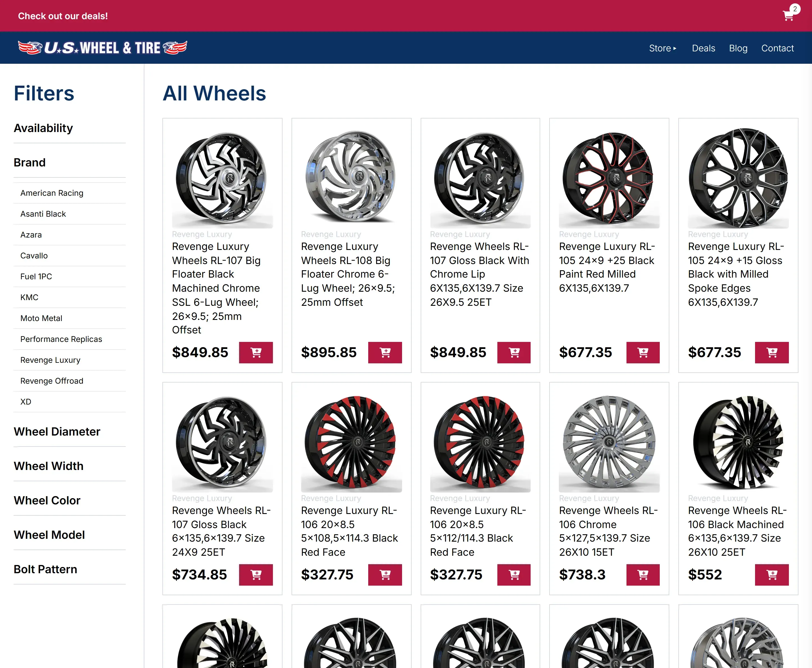Click the Check out our deals banner link

point(63,16)
